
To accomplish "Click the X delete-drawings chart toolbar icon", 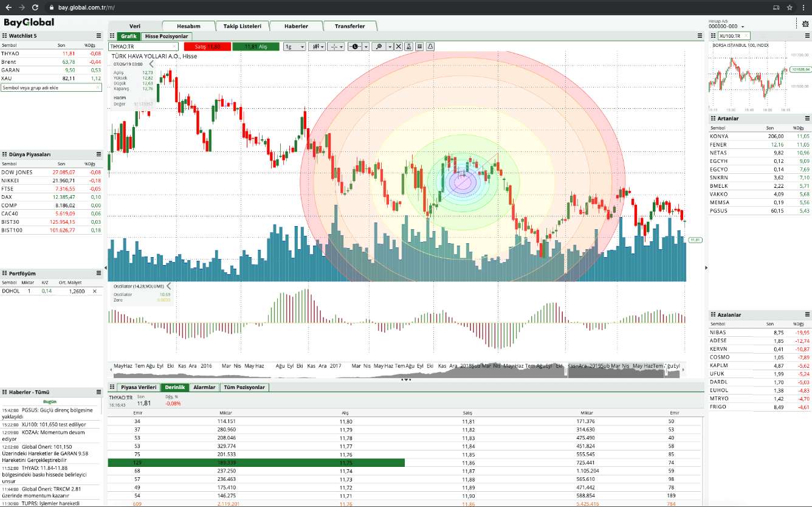I will coord(399,46).
